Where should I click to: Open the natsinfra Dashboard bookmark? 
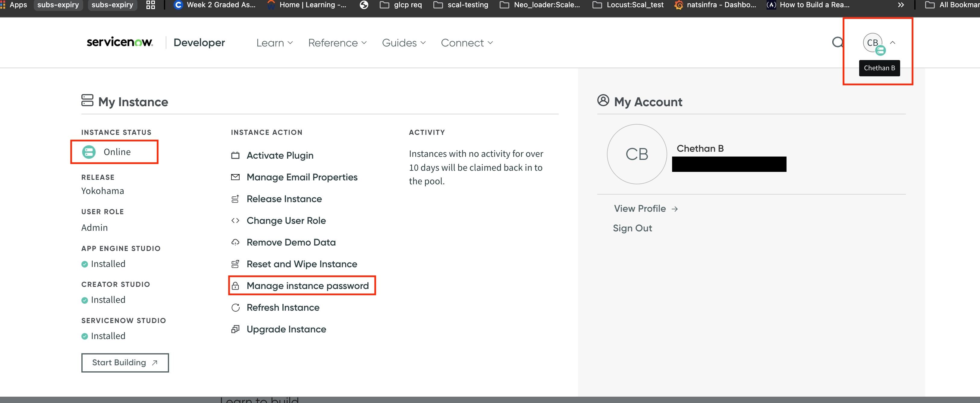coord(715,5)
